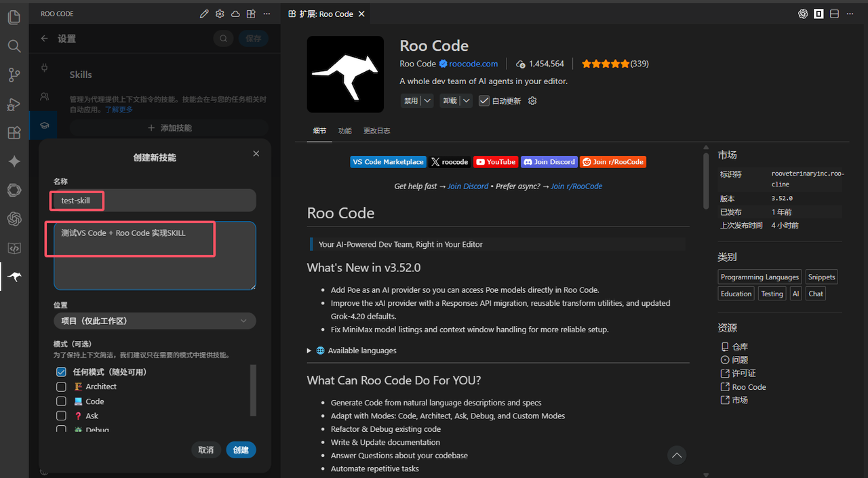Click the YouTube badge
The height and width of the screenshot is (478, 868).
click(x=496, y=162)
